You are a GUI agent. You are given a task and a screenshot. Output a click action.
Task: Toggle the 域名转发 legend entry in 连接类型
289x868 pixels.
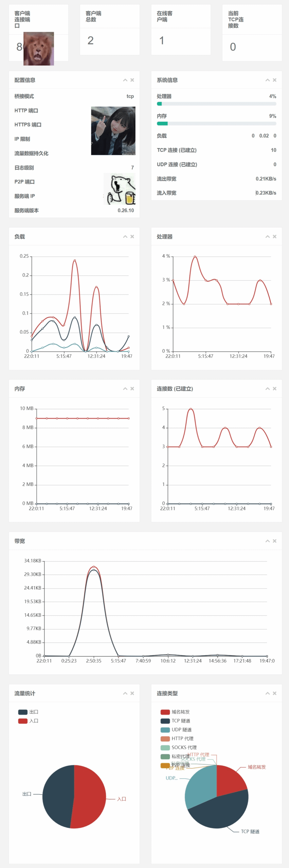point(175,712)
